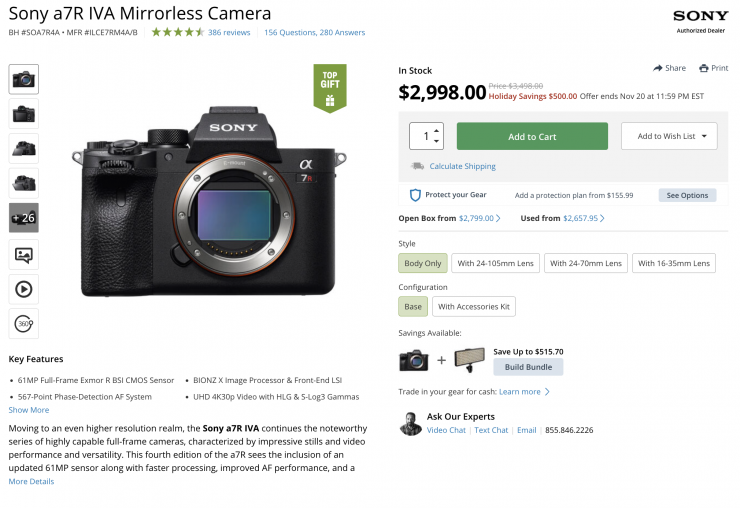Screen dimensions: 740x508
Task: Select the With 24-70mm Lens option
Action: [585, 263]
